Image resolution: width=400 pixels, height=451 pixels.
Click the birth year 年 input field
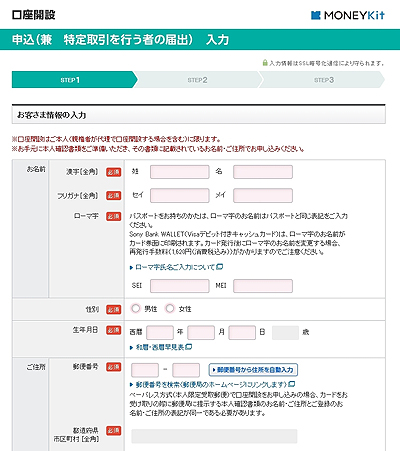coord(160,333)
